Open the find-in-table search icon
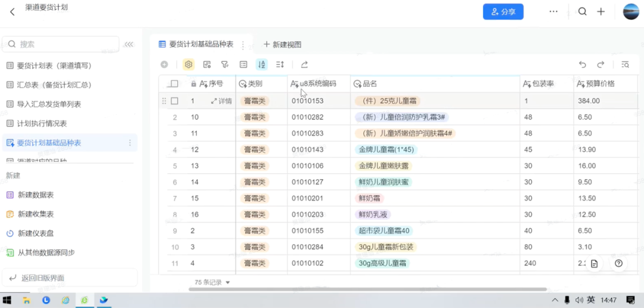 (x=625, y=64)
